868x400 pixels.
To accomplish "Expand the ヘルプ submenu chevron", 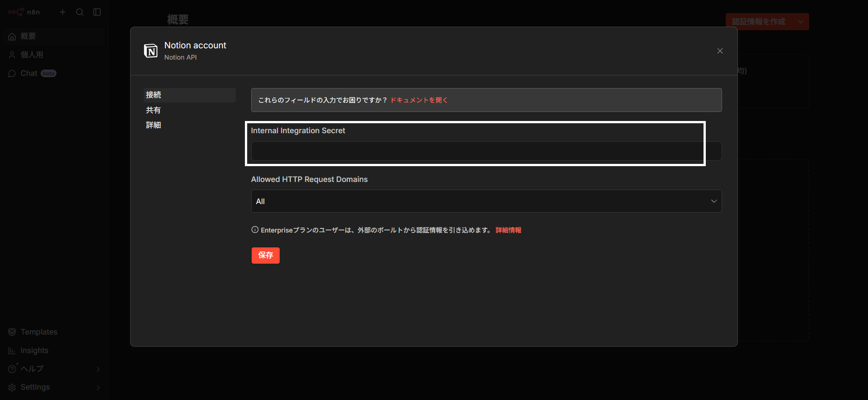I will (98, 369).
